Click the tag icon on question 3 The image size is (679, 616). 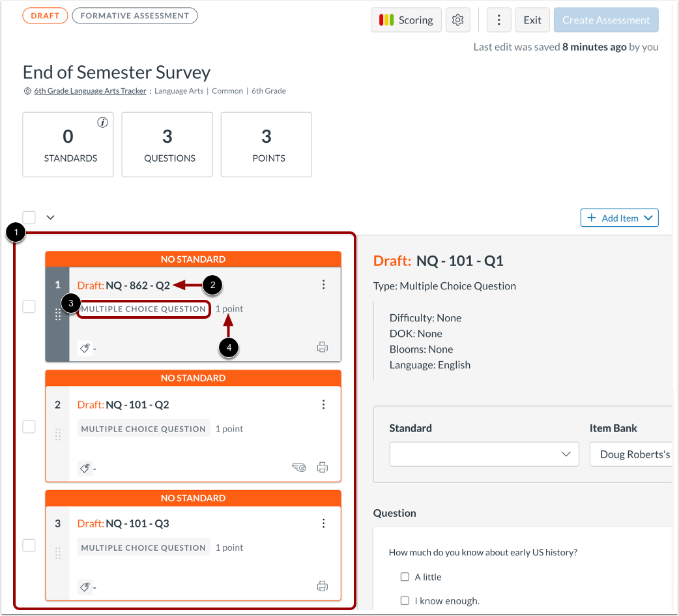(85, 587)
